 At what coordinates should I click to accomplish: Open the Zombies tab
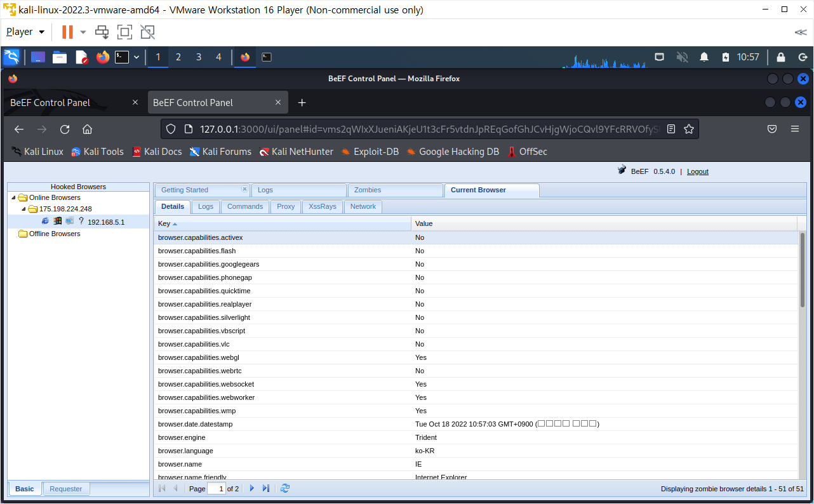(395, 190)
